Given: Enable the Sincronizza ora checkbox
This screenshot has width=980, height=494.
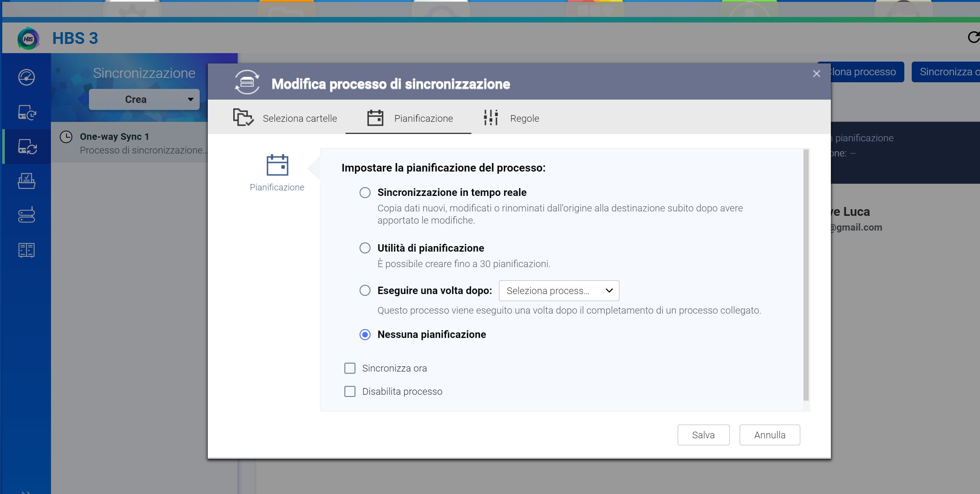Looking at the screenshot, I should [350, 368].
